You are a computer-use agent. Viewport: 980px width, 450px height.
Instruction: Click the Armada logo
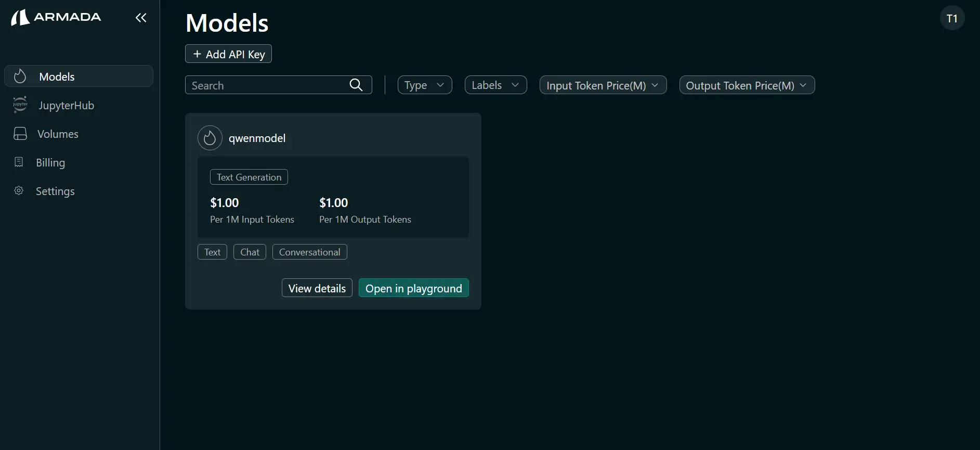click(56, 18)
